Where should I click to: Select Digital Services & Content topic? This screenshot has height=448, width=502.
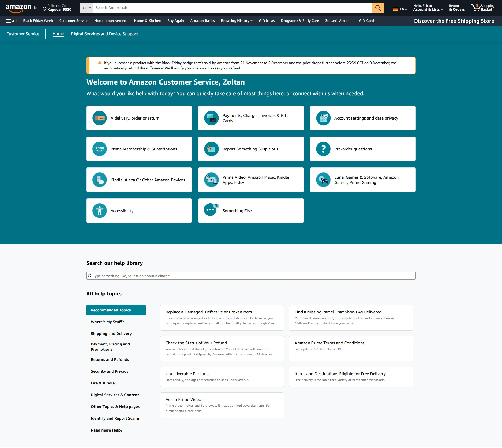pyautogui.click(x=115, y=395)
